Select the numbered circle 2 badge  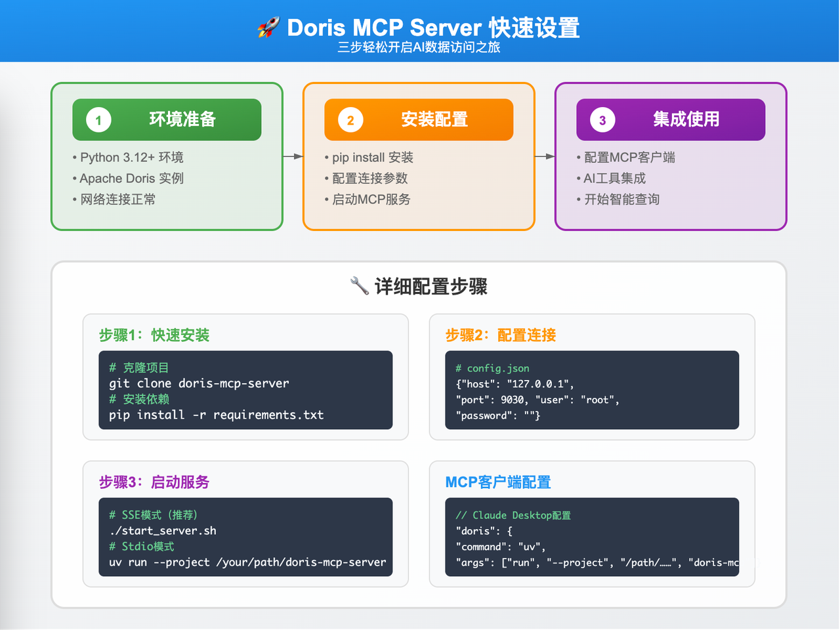pyautogui.click(x=349, y=119)
